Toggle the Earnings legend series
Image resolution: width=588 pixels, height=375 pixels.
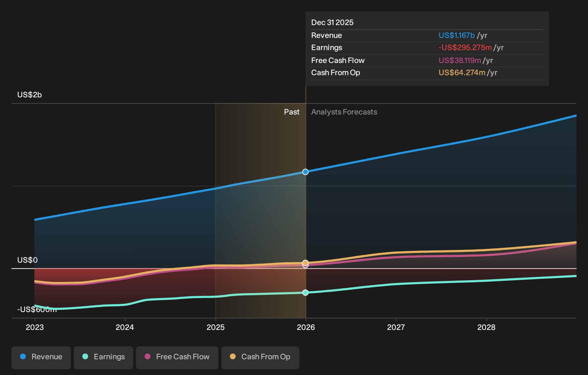[103, 357]
